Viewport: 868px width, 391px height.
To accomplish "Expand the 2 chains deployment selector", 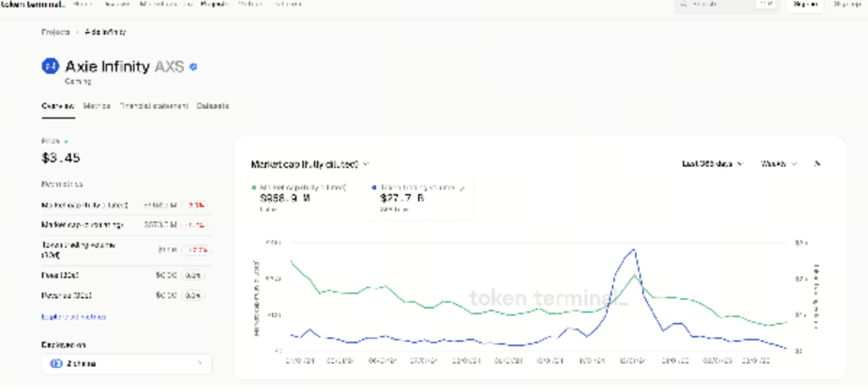I will [126, 363].
